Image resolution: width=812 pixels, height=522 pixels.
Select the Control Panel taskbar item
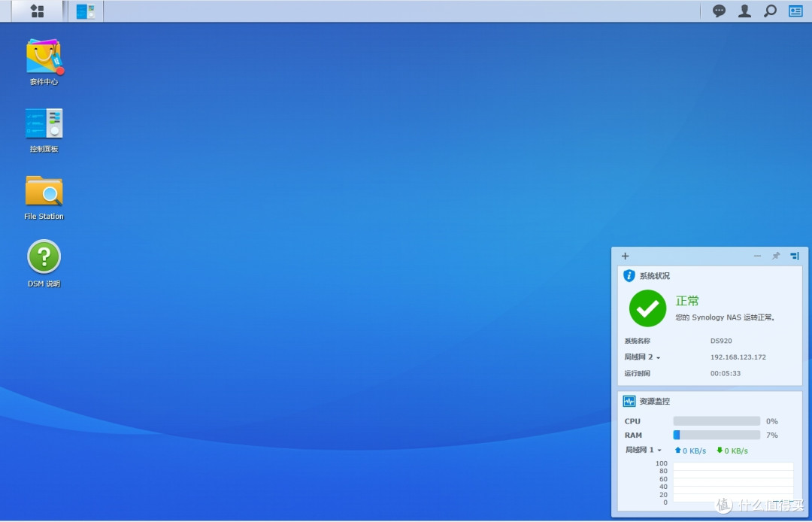86,11
